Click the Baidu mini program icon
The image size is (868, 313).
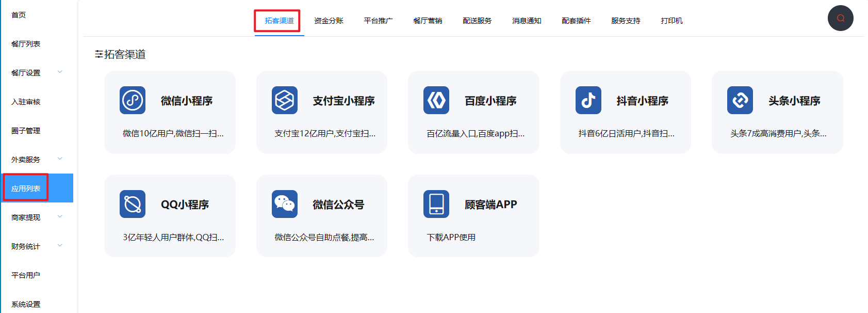[436, 100]
